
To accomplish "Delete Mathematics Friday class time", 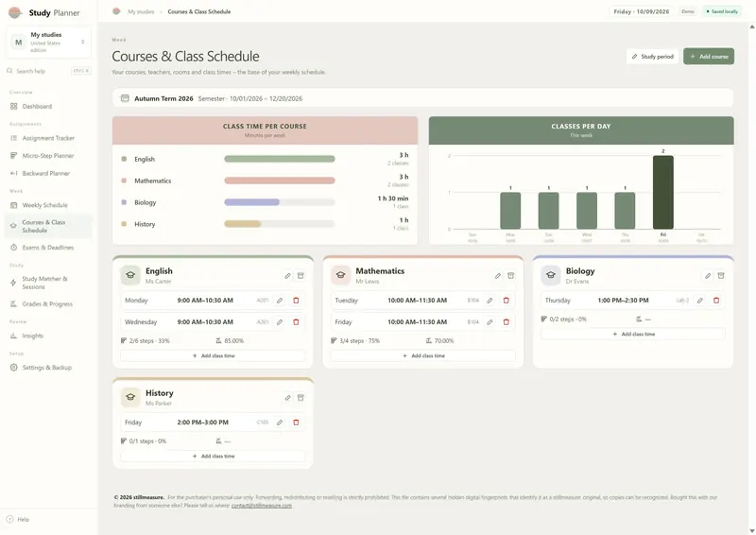I will point(507,322).
